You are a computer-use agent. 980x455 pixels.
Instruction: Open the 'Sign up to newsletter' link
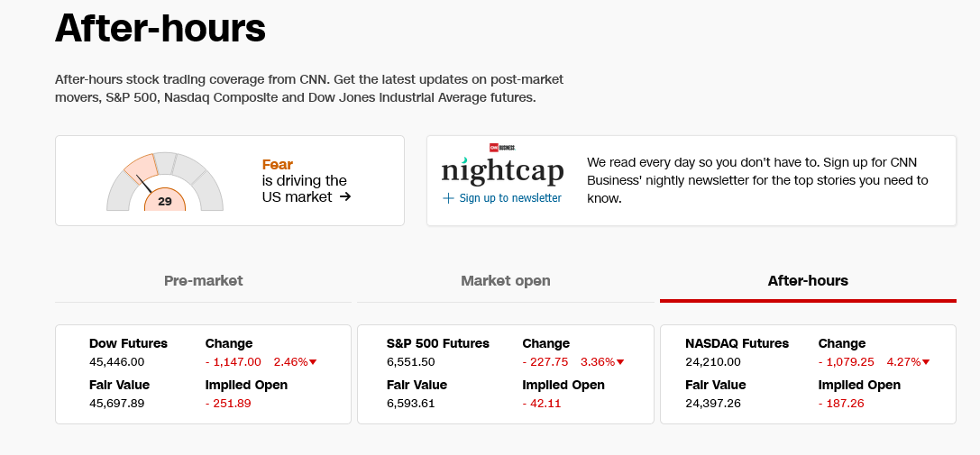[x=510, y=198]
